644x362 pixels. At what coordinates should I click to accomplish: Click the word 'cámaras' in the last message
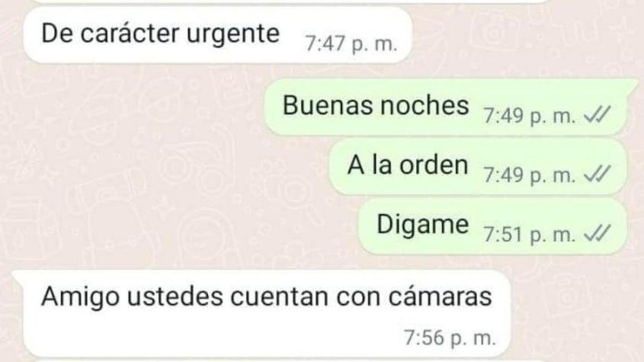[x=441, y=296]
